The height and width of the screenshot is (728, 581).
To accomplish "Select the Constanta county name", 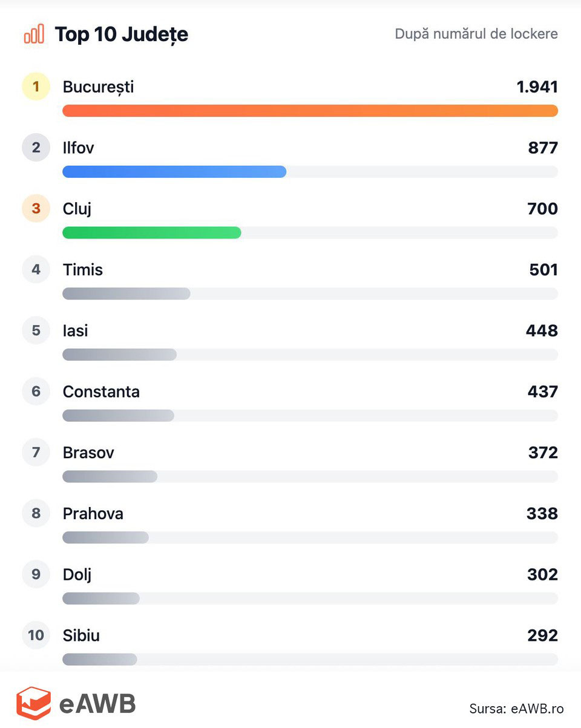I will [x=101, y=392].
